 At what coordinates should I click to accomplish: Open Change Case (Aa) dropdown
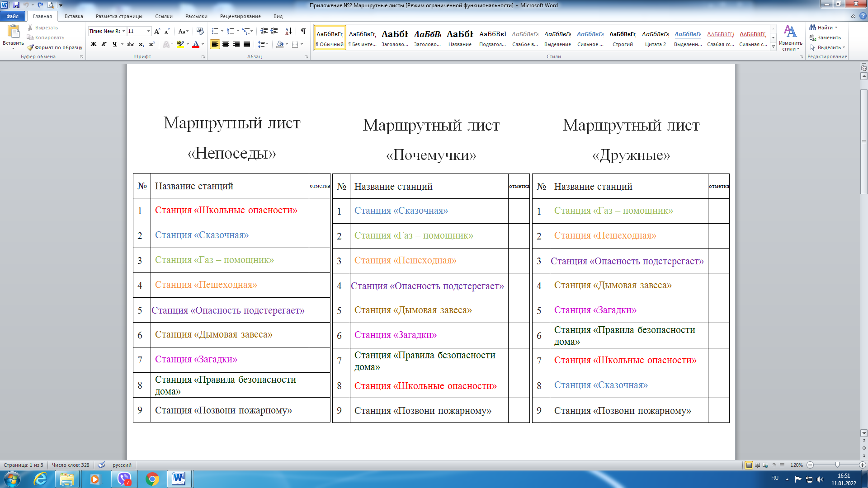point(183,31)
